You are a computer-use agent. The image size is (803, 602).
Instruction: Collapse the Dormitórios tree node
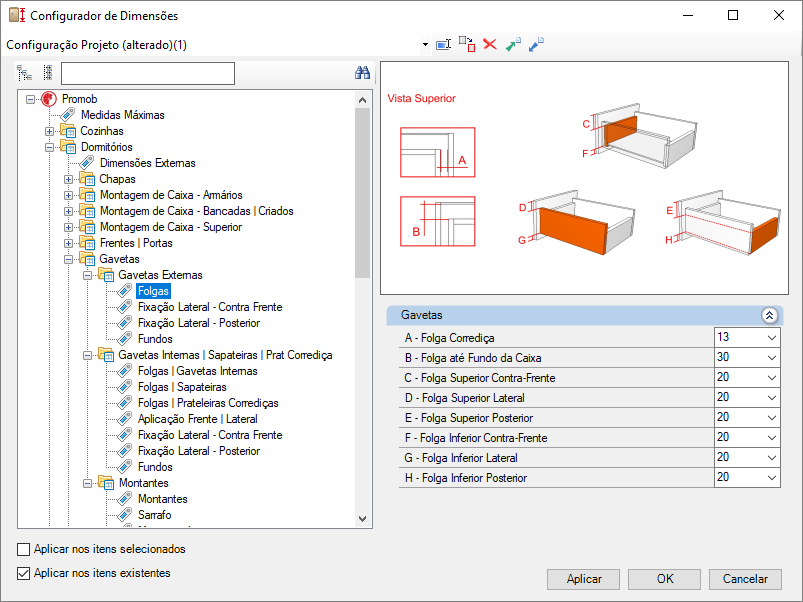50,147
